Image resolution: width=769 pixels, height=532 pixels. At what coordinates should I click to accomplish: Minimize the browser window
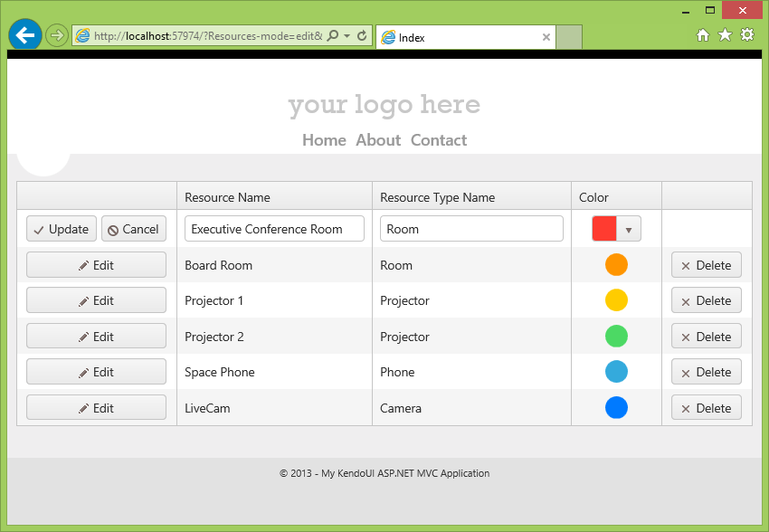pos(686,11)
